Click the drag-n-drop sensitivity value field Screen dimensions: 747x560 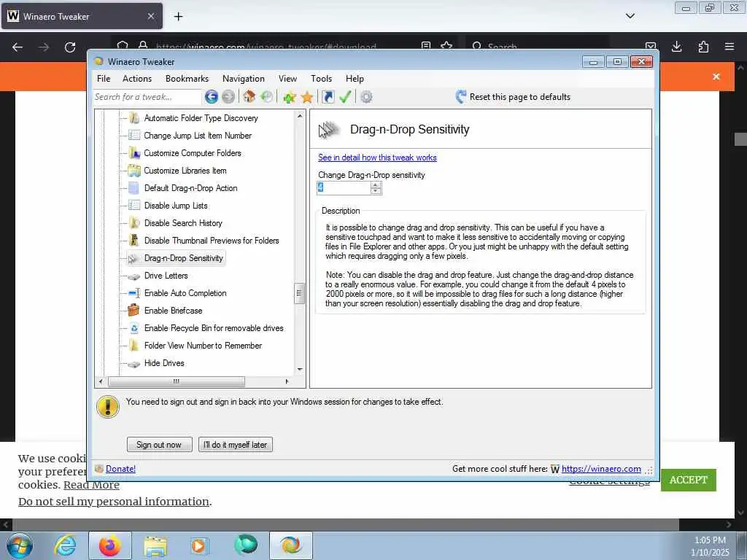(x=344, y=188)
